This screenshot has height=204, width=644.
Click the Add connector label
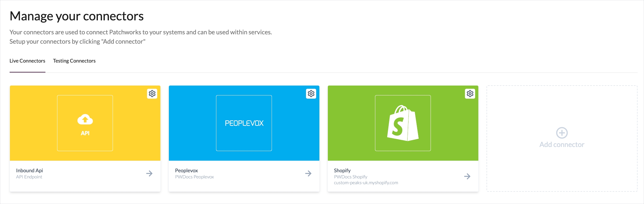[x=562, y=145]
